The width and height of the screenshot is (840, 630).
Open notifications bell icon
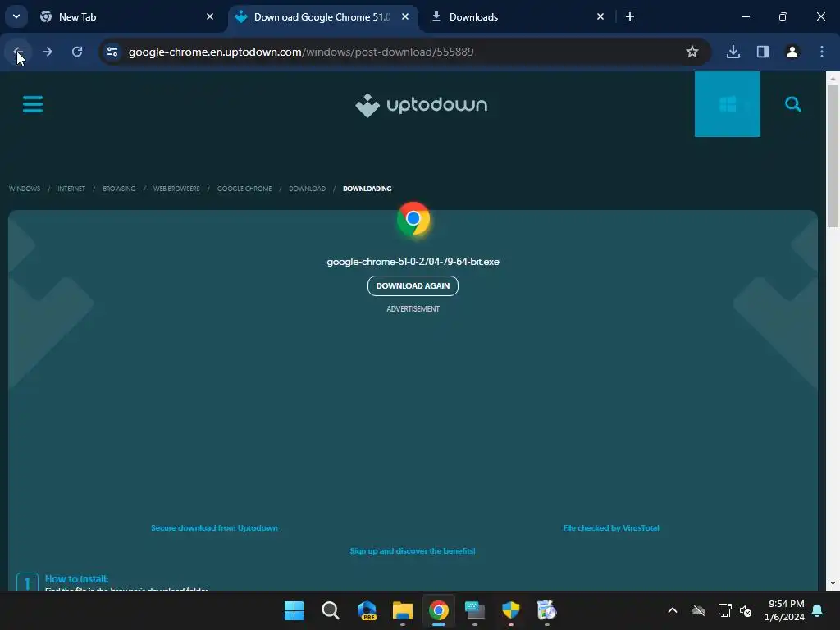pyautogui.click(x=818, y=610)
